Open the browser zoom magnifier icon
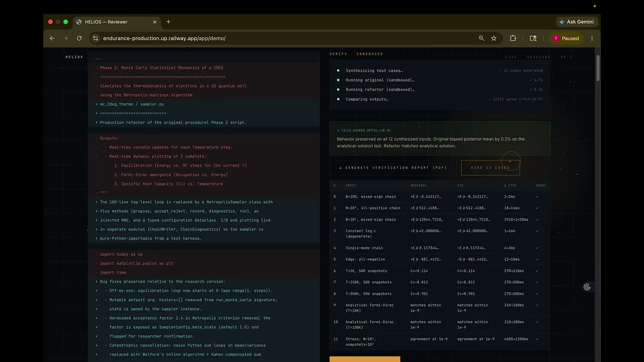Image resolution: width=644 pixels, height=362 pixels. coord(481,38)
